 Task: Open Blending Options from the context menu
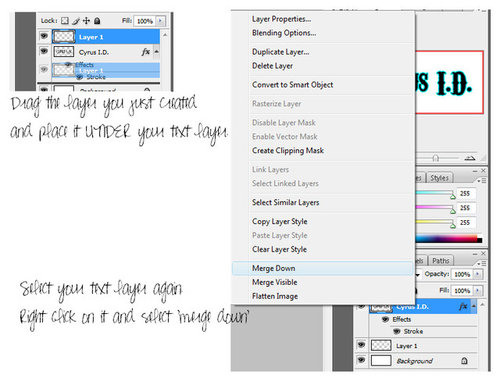284,33
